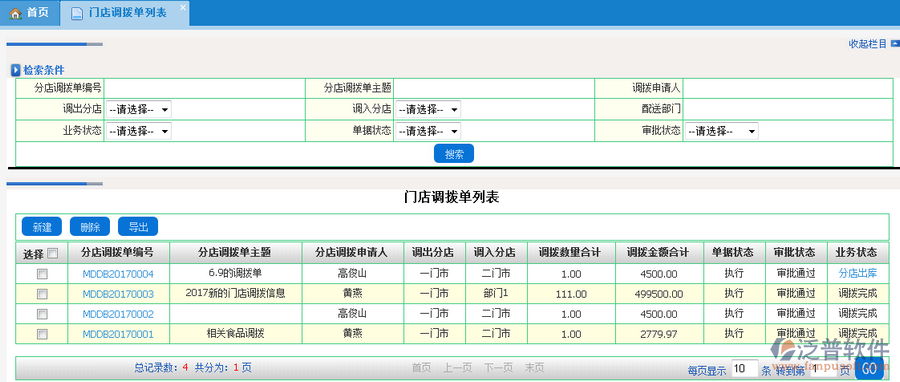Click the 分店出库 status link
Image resolution: width=900 pixels, height=382 pixels.
click(x=858, y=273)
